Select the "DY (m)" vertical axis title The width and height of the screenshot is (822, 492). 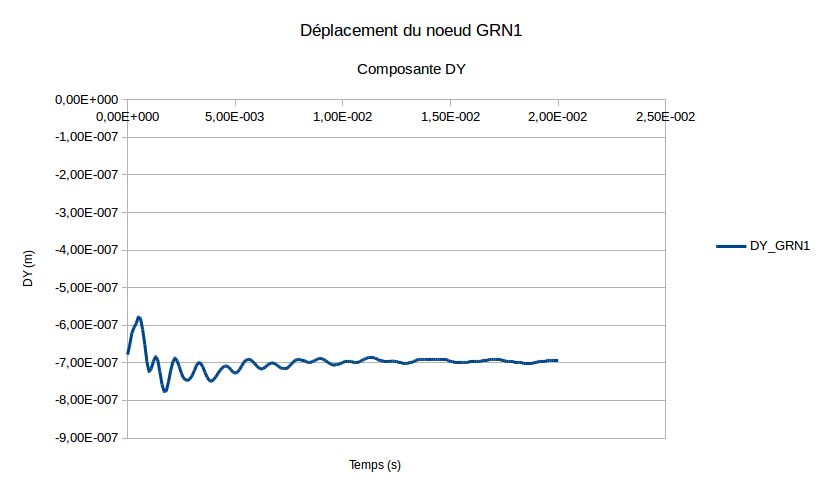pyautogui.click(x=28, y=268)
